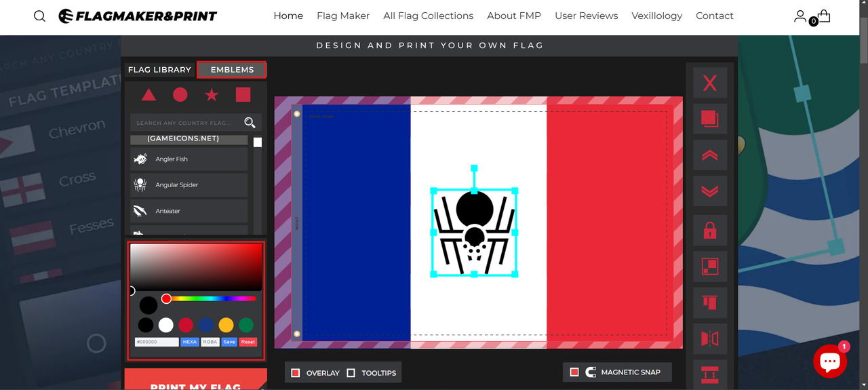Click the Angular Spider icon thumbnail

tap(140, 184)
